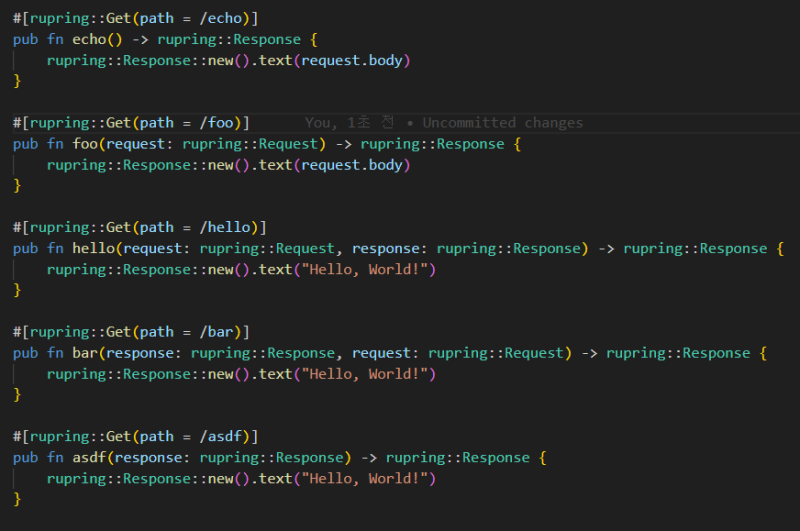Click the /foo path in the attribute
Screen dimensions: 800x531
pos(220,123)
